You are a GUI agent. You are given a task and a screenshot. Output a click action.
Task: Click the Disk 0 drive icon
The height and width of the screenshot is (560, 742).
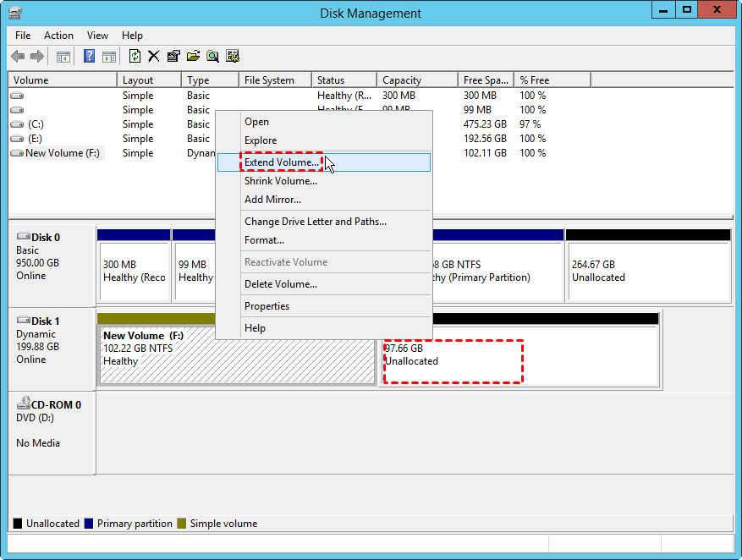23,236
